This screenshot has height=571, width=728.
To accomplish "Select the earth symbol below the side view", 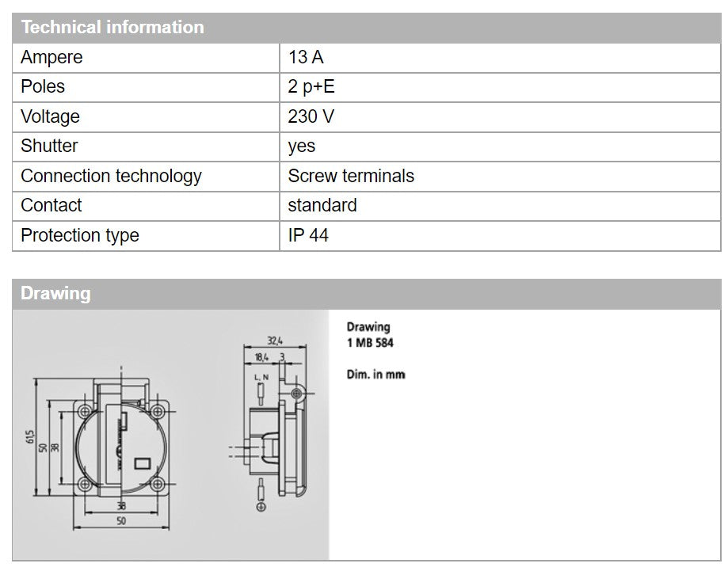I will click(261, 506).
